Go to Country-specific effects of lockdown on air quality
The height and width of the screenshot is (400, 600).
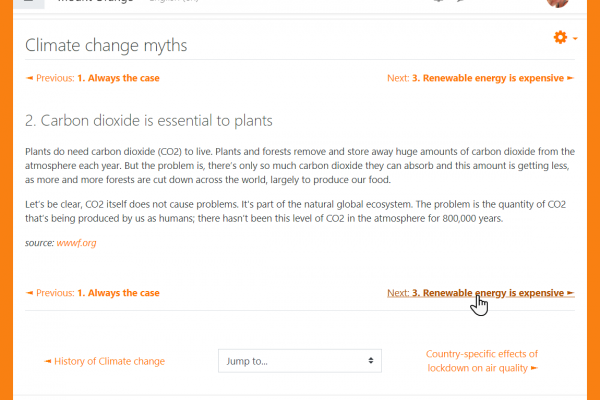[x=482, y=361]
